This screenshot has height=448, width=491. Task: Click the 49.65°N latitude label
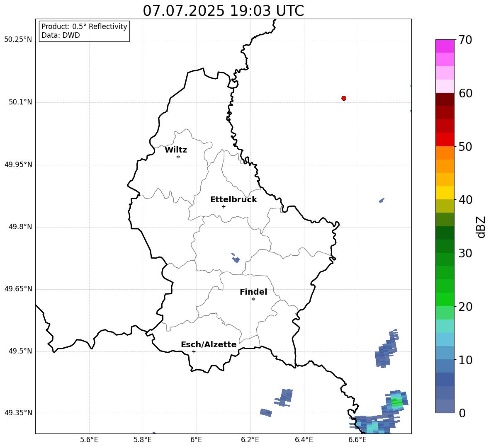tap(18, 289)
